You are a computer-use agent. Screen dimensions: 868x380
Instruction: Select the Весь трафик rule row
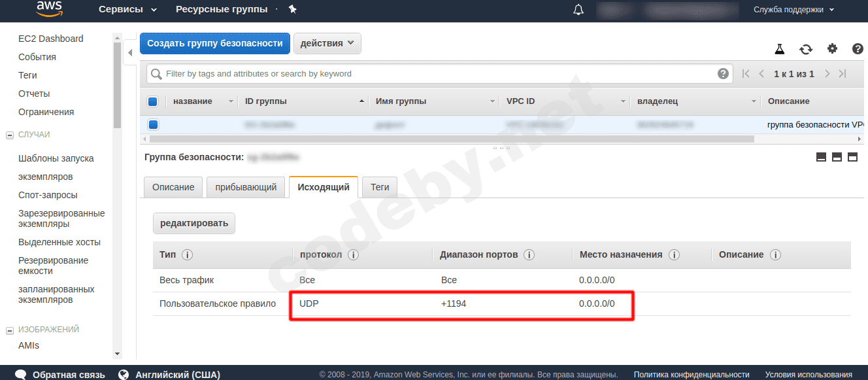tap(502, 280)
